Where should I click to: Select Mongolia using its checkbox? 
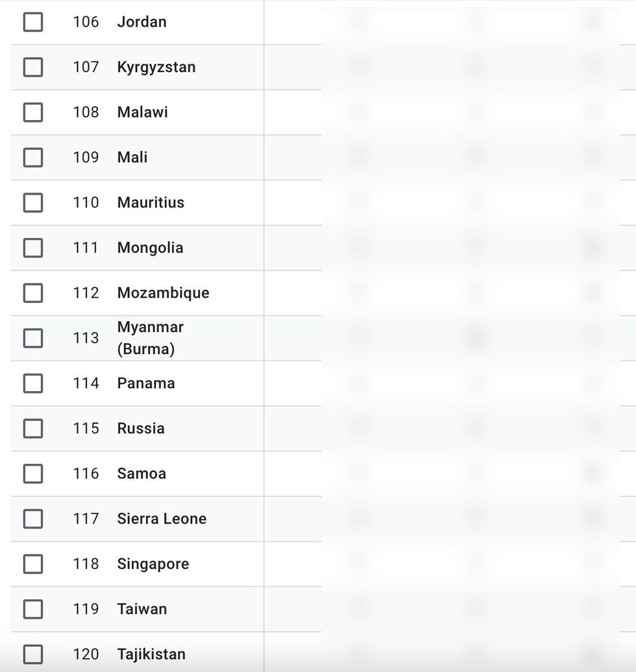click(x=33, y=248)
